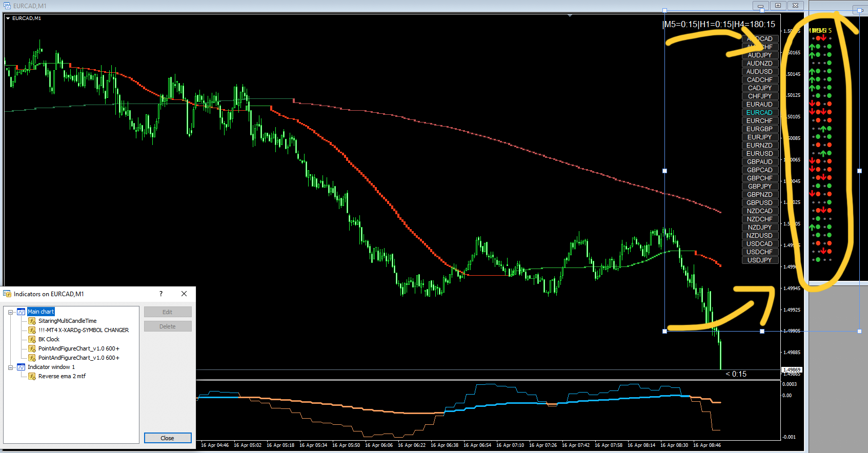Image resolution: width=868 pixels, height=453 pixels.
Task: Switch chart to EURJPY symbol
Action: point(760,137)
